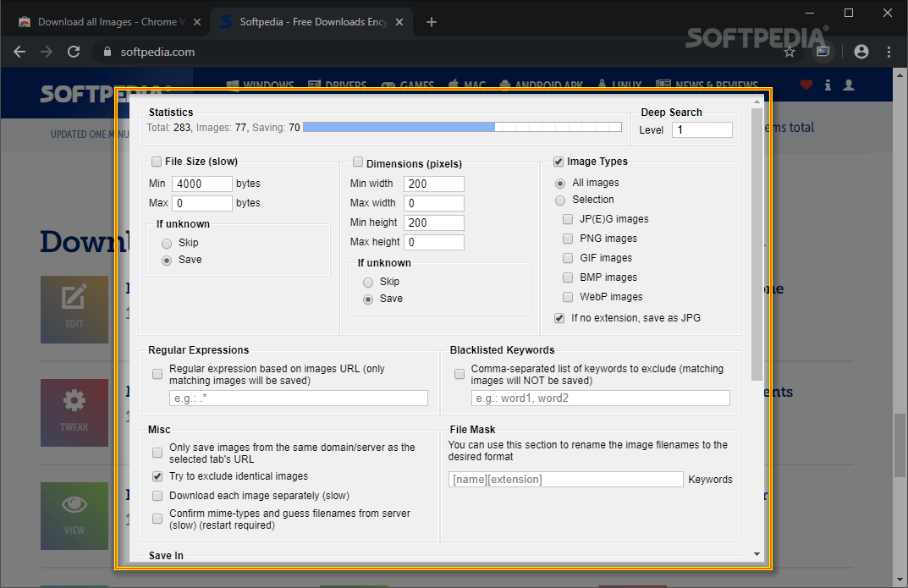Click the Max height input field
This screenshot has height=588, width=908.
(434, 242)
